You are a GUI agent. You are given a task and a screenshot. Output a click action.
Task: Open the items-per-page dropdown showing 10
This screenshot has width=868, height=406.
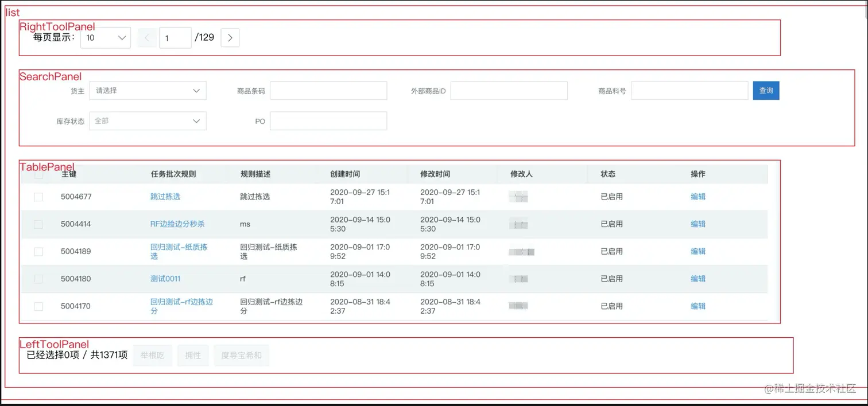[106, 38]
